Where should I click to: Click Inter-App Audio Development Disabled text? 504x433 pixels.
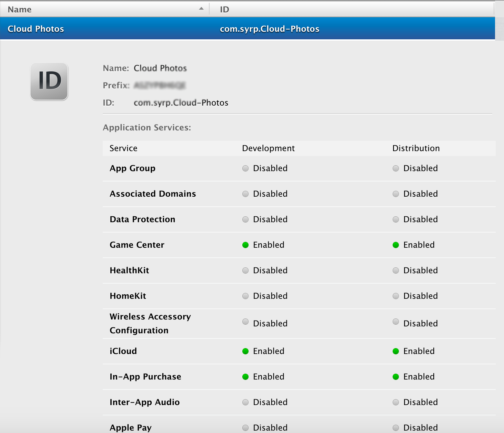(270, 402)
